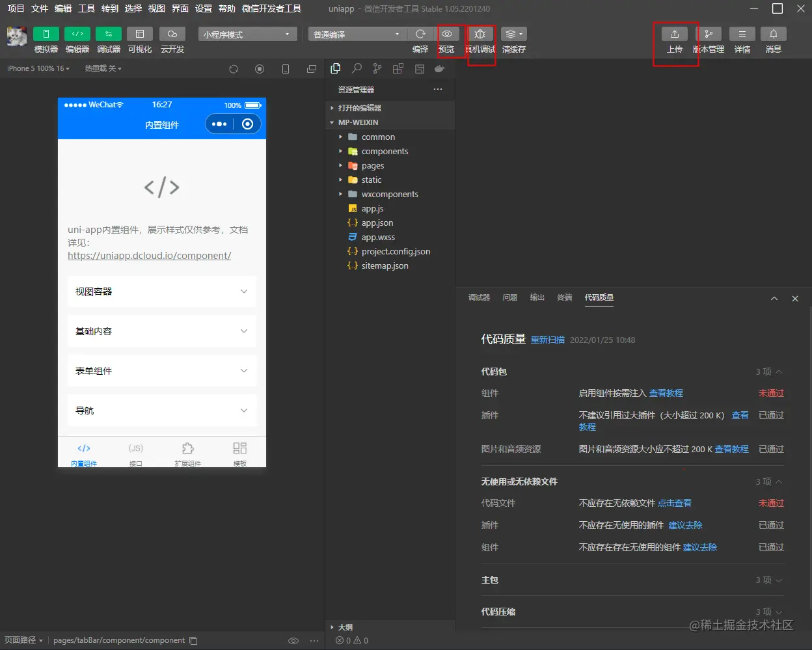The height and width of the screenshot is (650, 812).
Task: Expand the pages folder
Action: pyautogui.click(x=390, y=165)
